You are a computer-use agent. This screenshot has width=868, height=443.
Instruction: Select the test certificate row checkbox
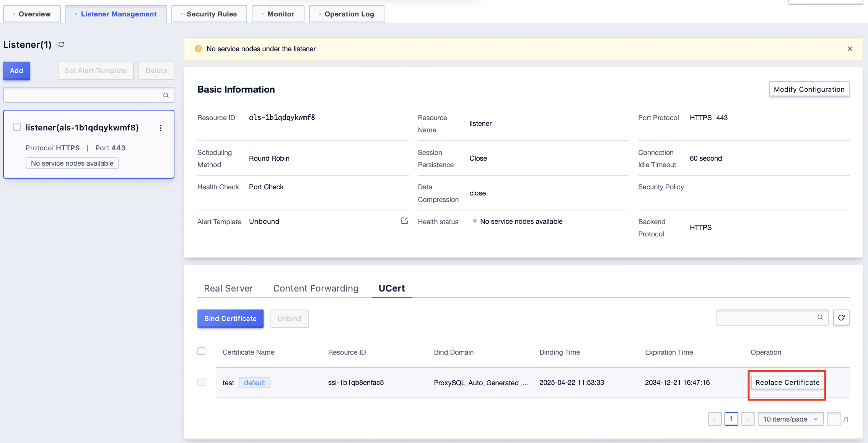click(x=202, y=382)
